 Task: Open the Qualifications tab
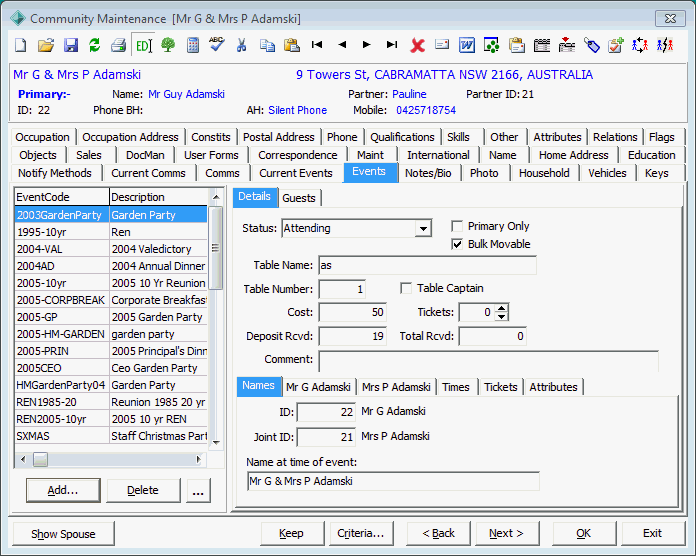click(x=402, y=137)
